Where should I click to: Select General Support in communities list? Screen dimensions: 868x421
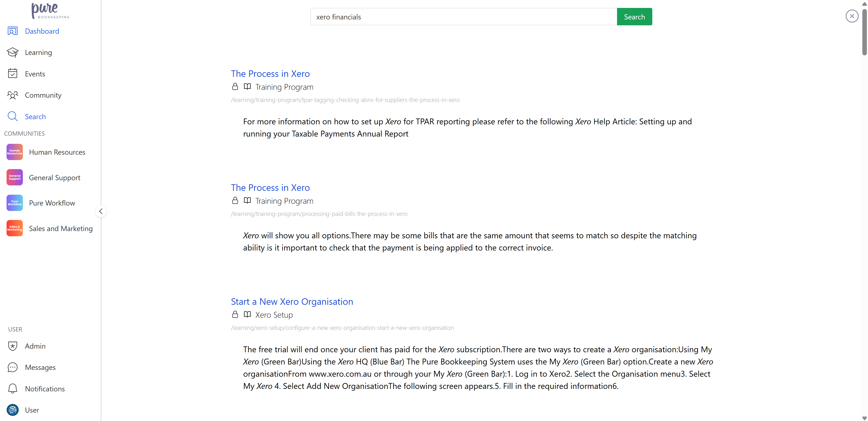tap(54, 178)
